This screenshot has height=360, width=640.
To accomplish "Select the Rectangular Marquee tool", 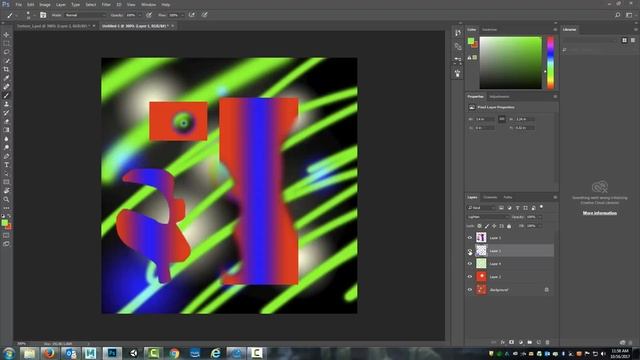I will point(6,43).
